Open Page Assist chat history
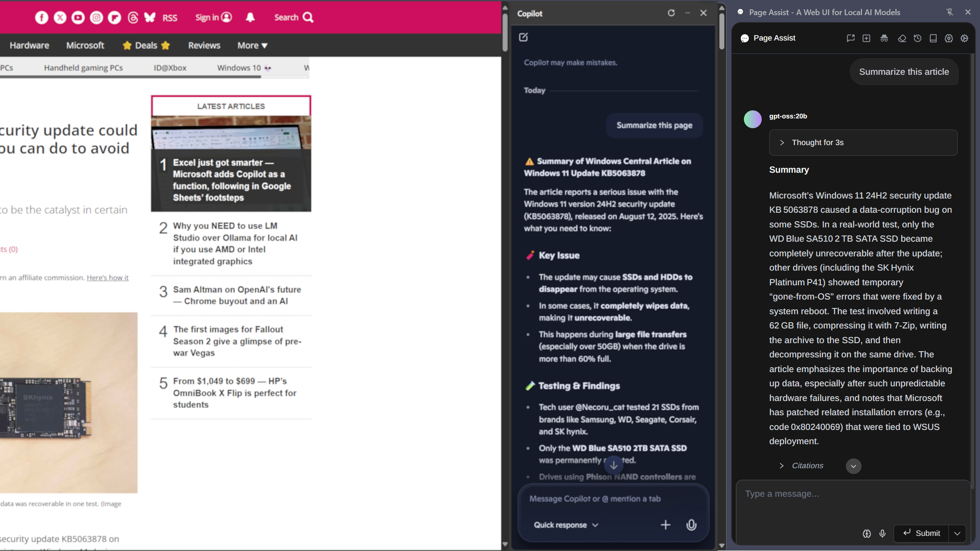Viewport: 980px width, 551px height. pyautogui.click(x=918, y=38)
